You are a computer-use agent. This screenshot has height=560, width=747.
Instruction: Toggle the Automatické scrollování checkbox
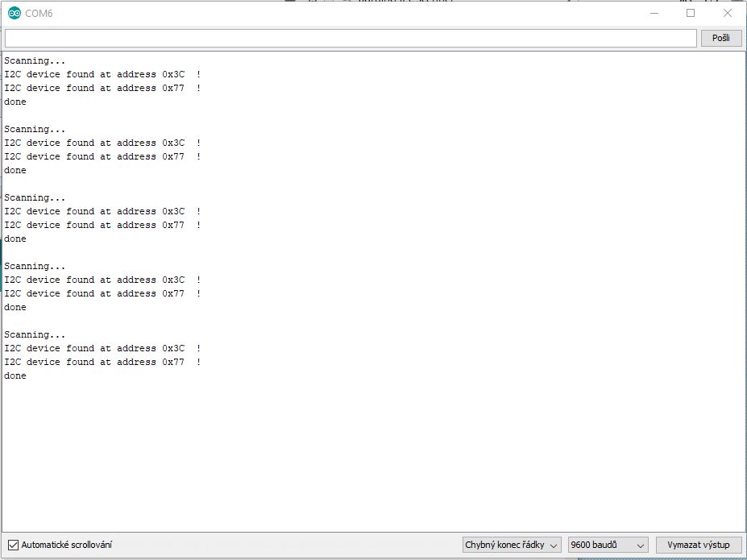click(13, 545)
